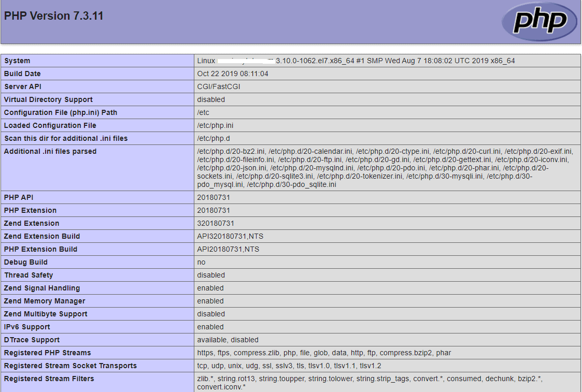The image size is (582, 392).
Task: Click the Server API label
Action: [x=23, y=87]
